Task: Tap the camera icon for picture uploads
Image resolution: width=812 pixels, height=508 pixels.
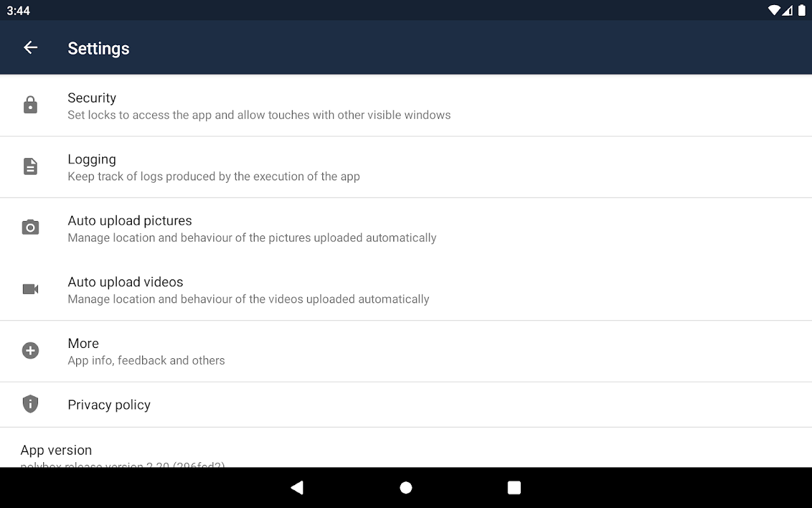Action: (30, 227)
